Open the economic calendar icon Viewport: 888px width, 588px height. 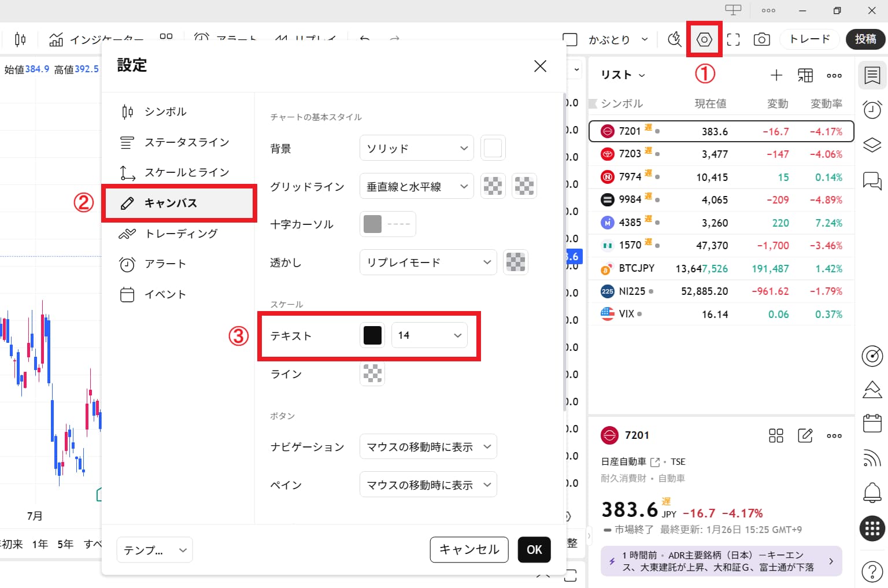coord(872,423)
